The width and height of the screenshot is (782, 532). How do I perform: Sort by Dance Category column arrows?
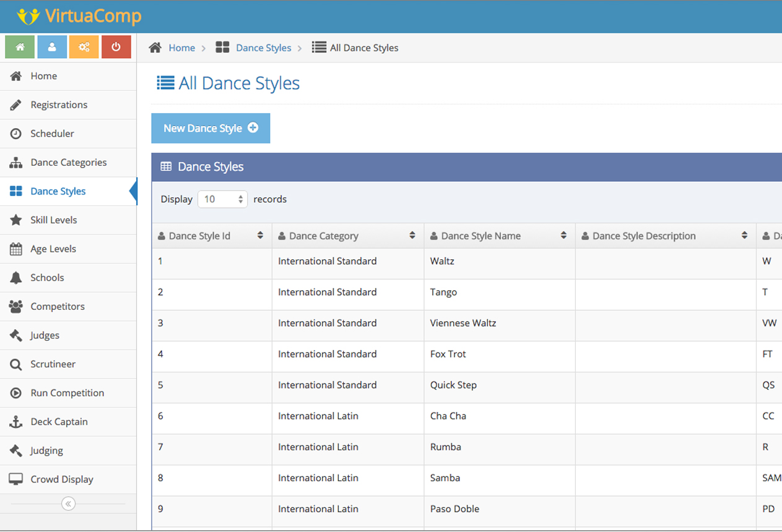412,236
